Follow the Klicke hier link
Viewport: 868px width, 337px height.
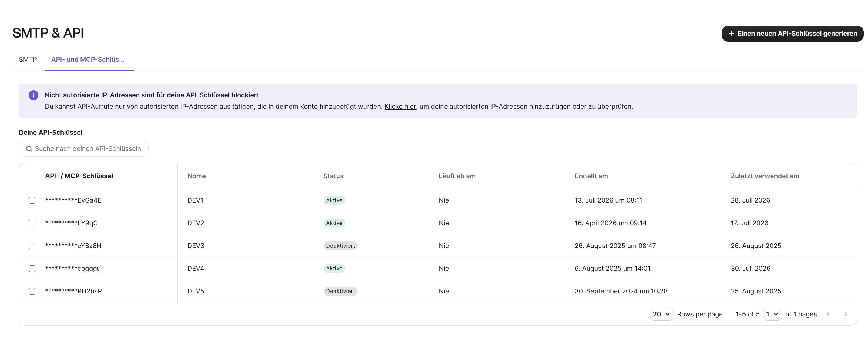coord(400,107)
